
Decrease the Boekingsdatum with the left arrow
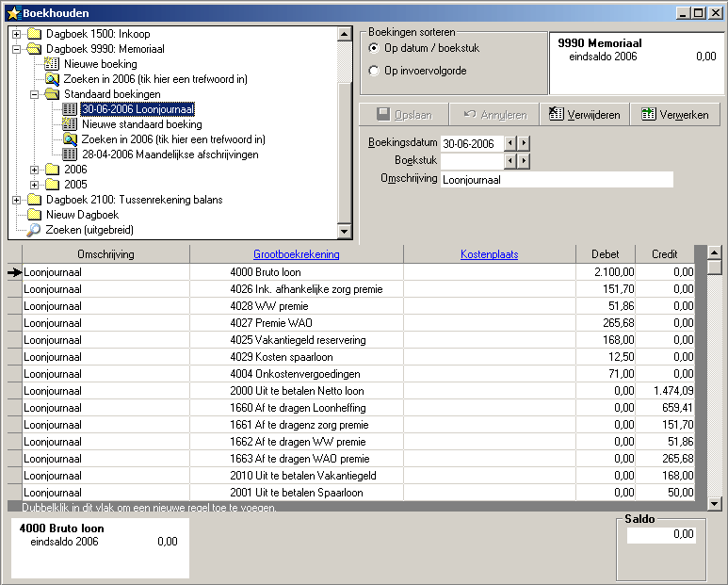pyautogui.click(x=510, y=143)
